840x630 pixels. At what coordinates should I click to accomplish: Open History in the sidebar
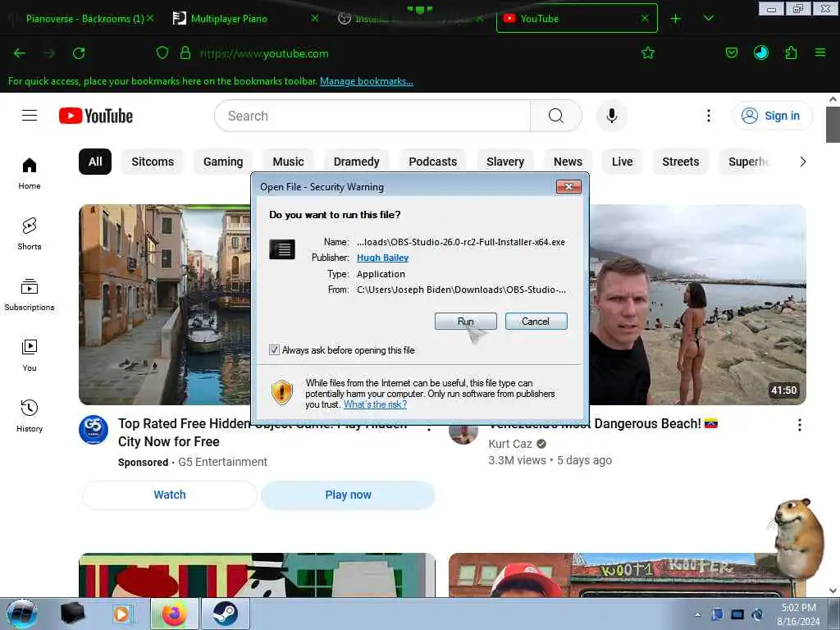tap(30, 416)
